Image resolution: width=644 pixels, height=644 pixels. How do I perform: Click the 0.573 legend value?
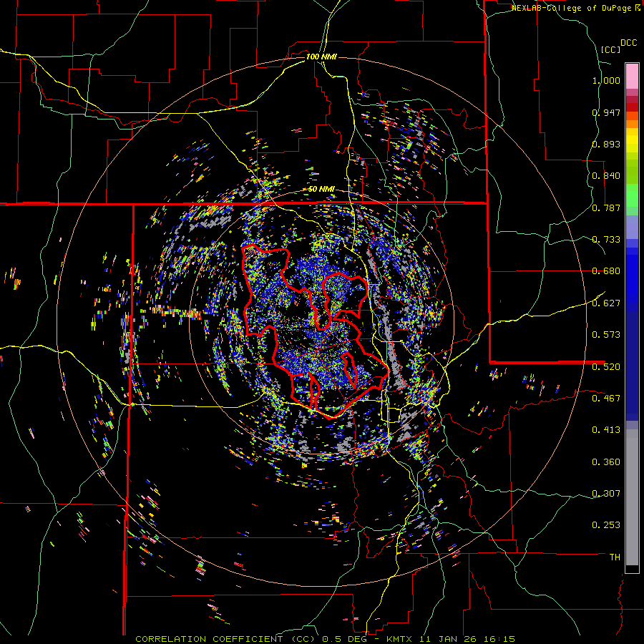tap(606, 335)
